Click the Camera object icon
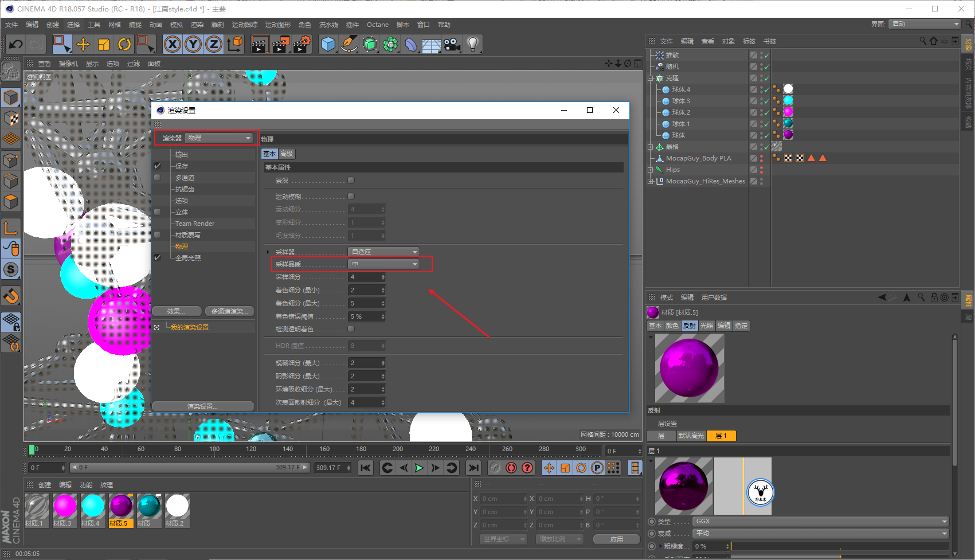 (x=452, y=44)
